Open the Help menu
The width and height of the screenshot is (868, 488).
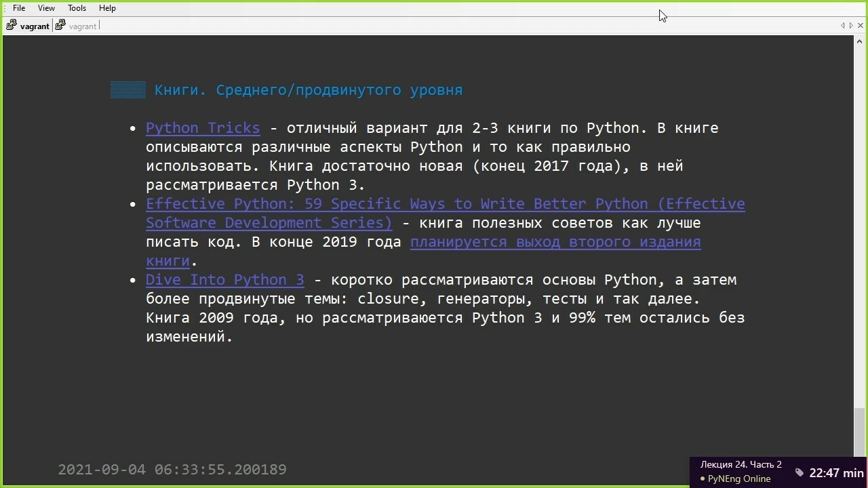click(107, 8)
